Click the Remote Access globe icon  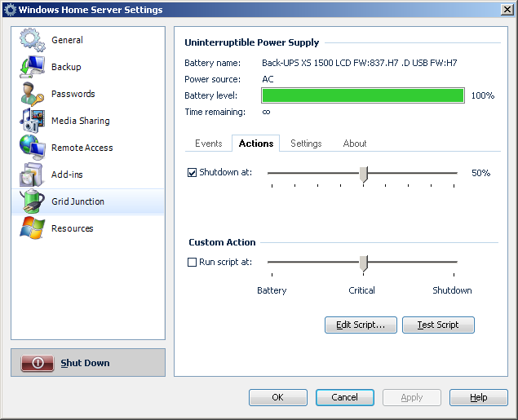[32, 148]
